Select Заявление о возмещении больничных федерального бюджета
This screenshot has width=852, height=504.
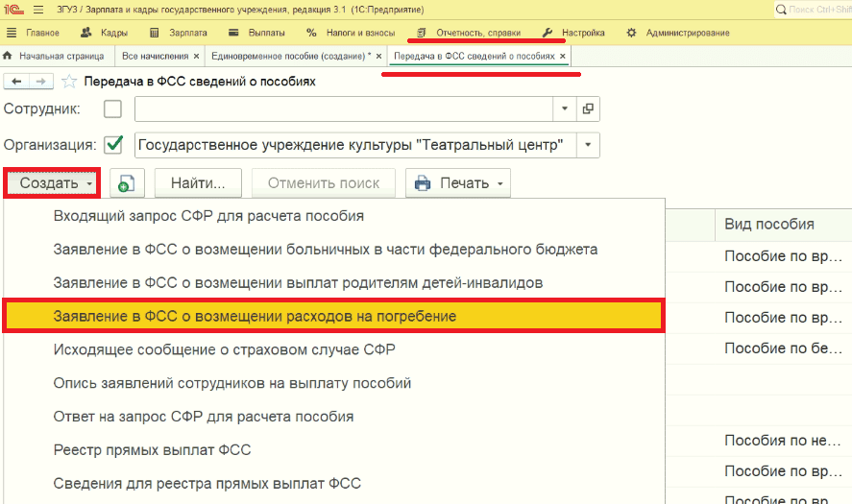tap(333, 250)
